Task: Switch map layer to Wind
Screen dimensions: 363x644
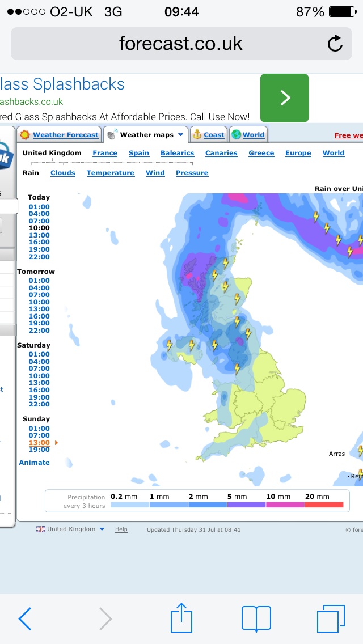Action: [x=155, y=173]
